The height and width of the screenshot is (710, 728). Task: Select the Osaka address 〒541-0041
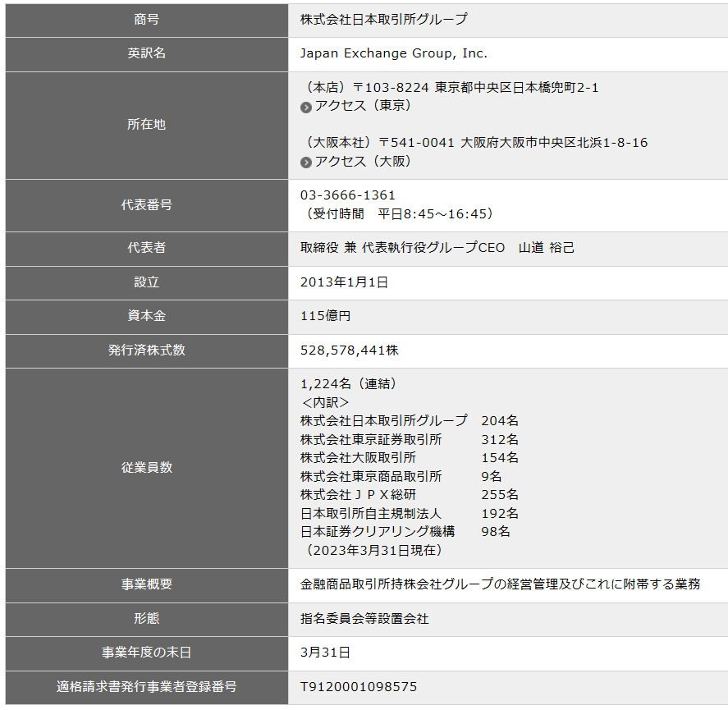click(416, 143)
